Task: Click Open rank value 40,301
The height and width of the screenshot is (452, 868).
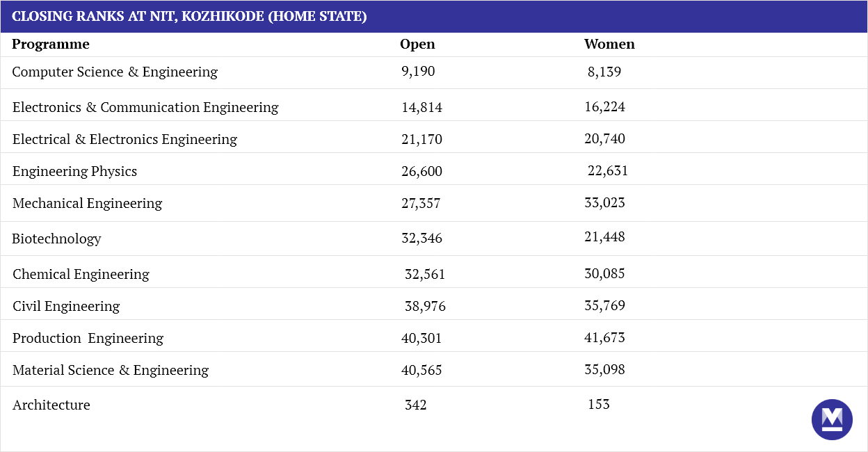Action: pyautogui.click(x=421, y=339)
